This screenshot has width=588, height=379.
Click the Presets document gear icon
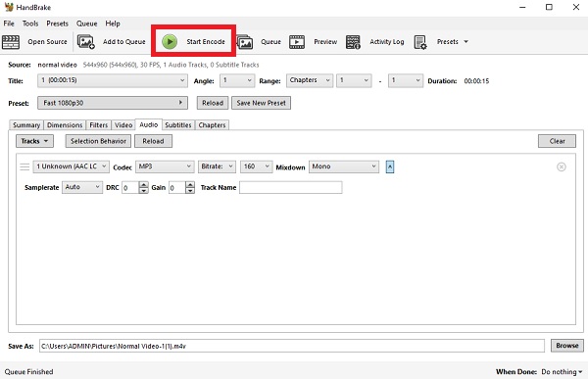click(x=420, y=42)
